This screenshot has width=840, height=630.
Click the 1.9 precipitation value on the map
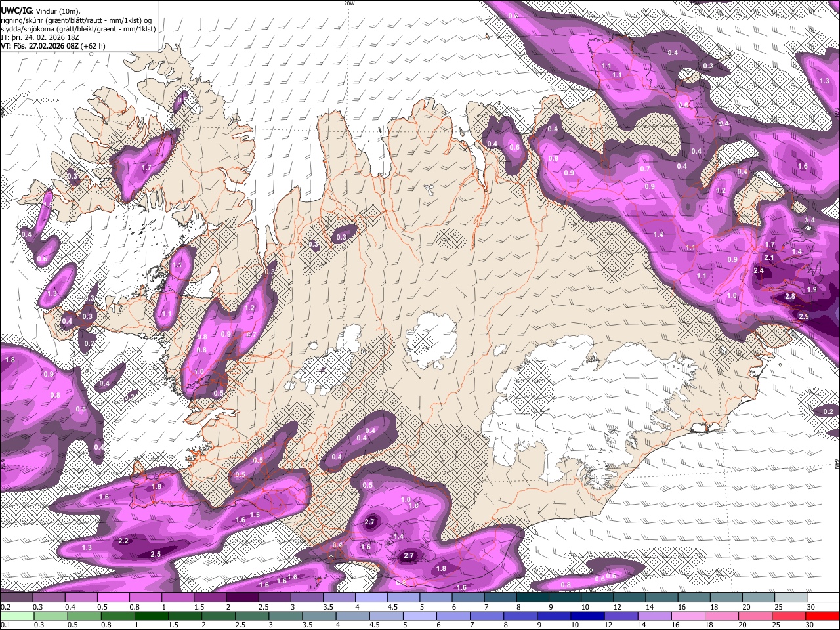pos(812,289)
